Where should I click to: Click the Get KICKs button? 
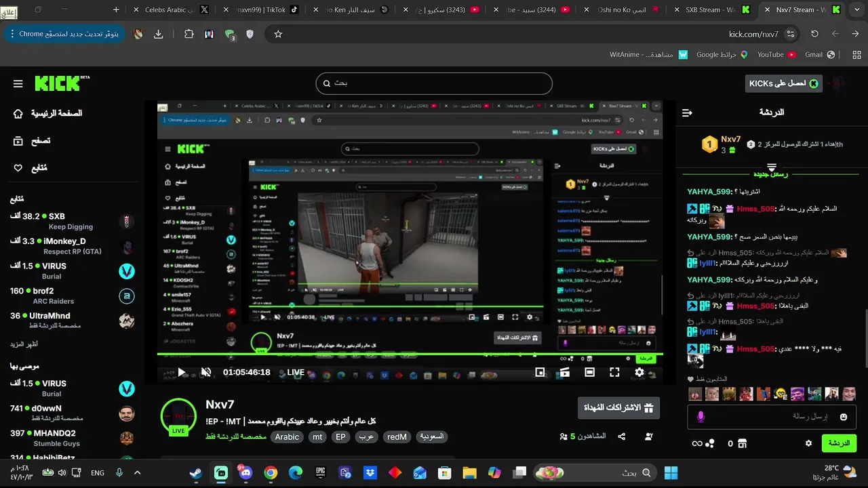pyautogui.click(x=783, y=83)
